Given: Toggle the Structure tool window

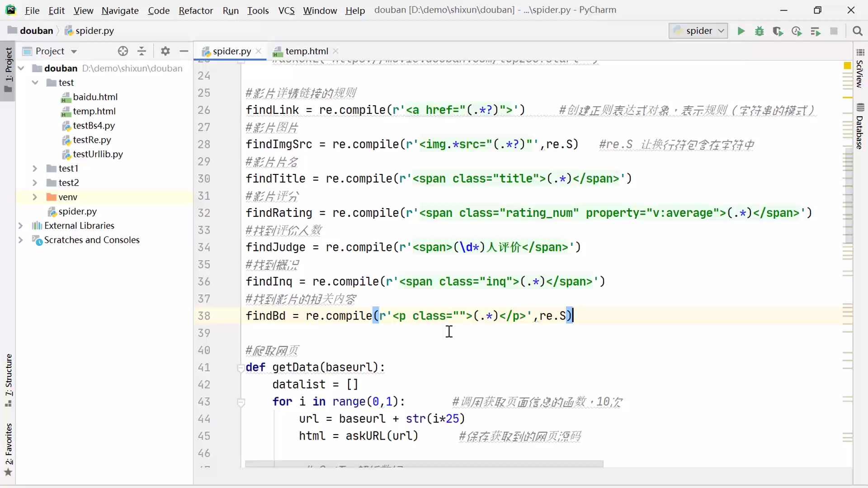Looking at the screenshot, I should click(x=8, y=375).
